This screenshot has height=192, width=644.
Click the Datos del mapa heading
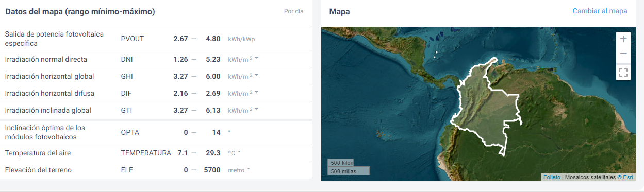click(80, 11)
